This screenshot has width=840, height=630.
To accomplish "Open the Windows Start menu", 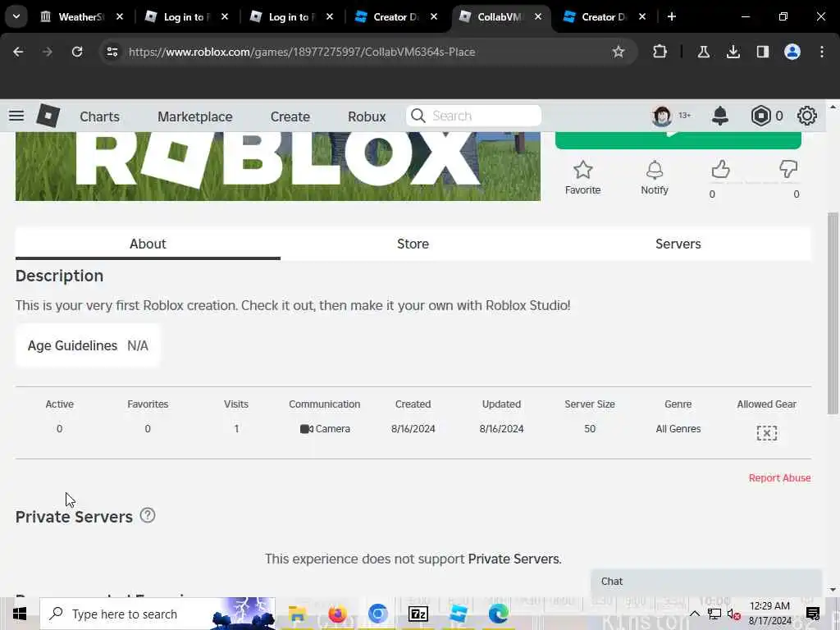I will coord(20,614).
